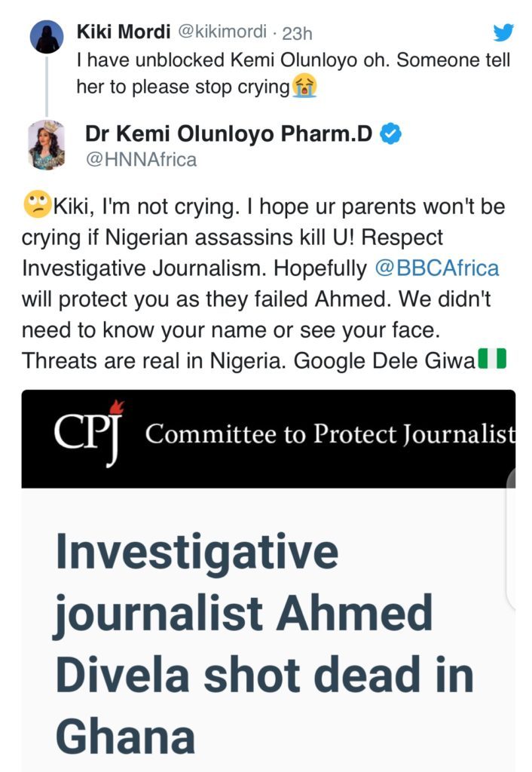The height and width of the screenshot is (772, 532).
Task: Click the Committee to Protect Journalists title
Action: pos(330,433)
